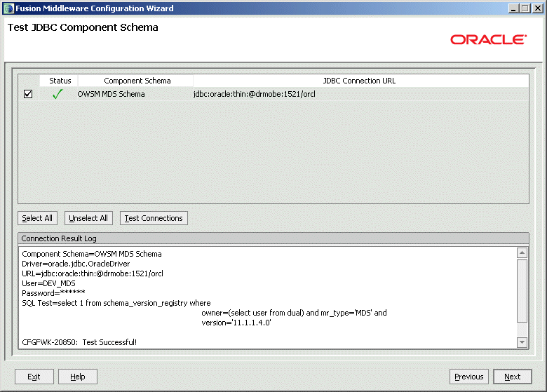Click the URL=jdbc:oracle:thin log line
This screenshot has width=547, height=392.
click(x=93, y=273)
